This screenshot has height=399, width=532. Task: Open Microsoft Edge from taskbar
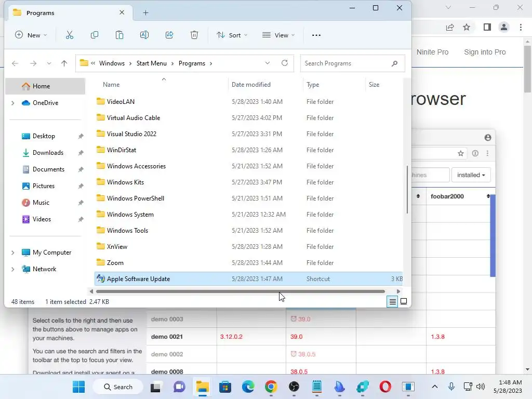248,387
